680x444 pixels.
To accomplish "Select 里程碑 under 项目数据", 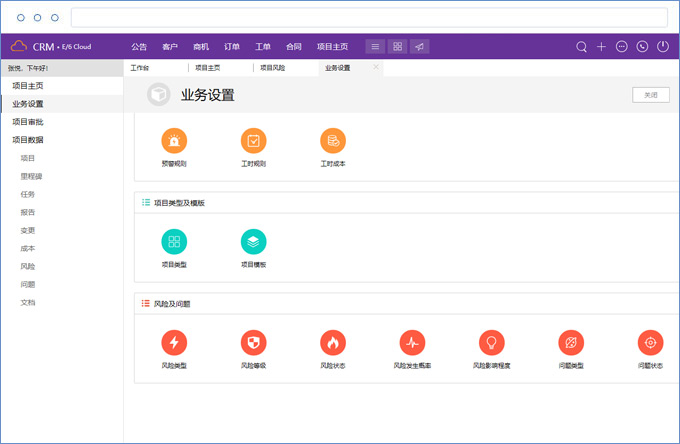I will (x=32, y=176).
